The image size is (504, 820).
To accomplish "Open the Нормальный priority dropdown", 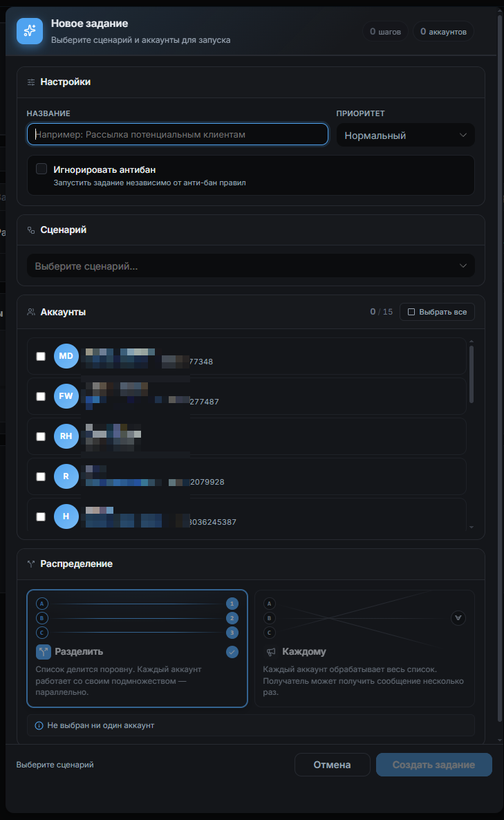I will click(x=406, y=135).
